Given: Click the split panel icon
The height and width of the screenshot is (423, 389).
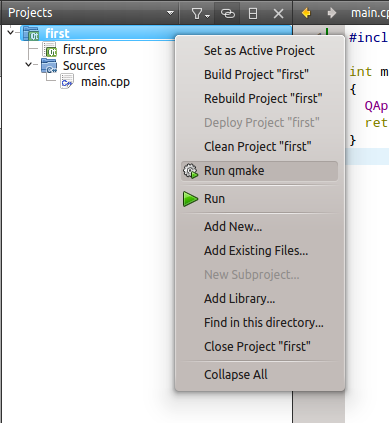Looking at the screenshot, I should 253,14.
